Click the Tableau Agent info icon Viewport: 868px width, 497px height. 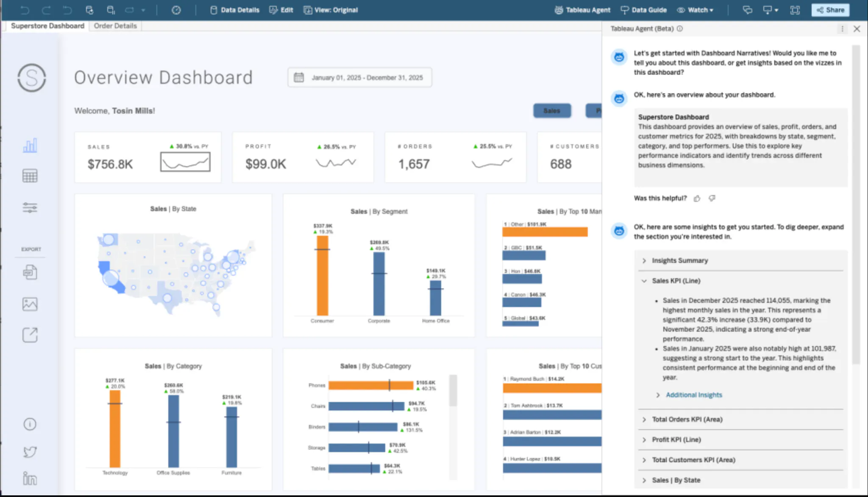[680, 29]
